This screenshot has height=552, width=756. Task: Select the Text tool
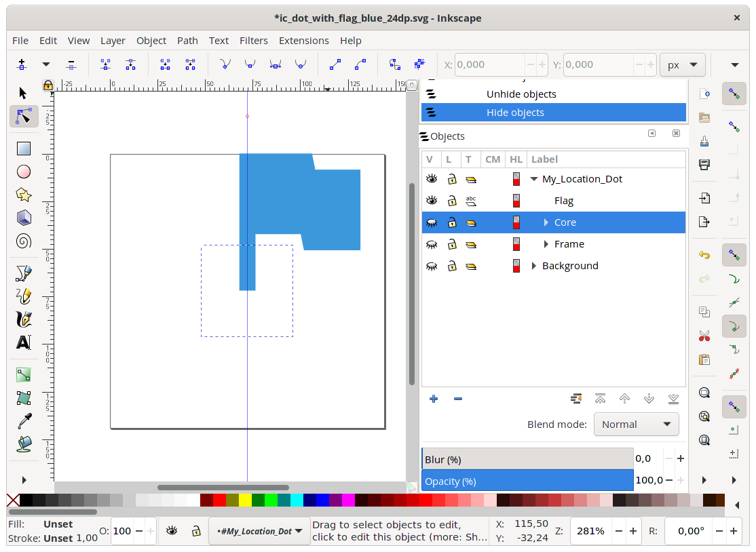(x=24, y=342)
